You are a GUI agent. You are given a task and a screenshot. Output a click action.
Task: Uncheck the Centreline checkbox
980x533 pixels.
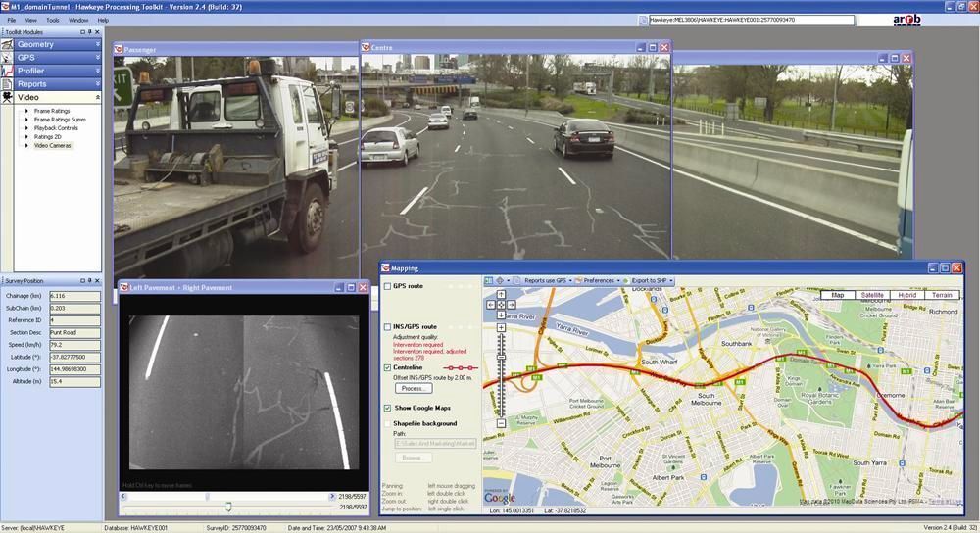(x=387, y=368)
